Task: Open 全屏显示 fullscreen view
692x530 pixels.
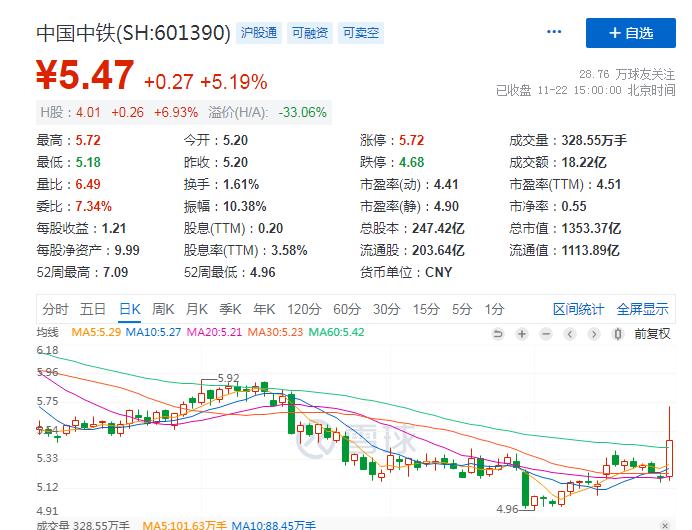Action: point(642,309)
